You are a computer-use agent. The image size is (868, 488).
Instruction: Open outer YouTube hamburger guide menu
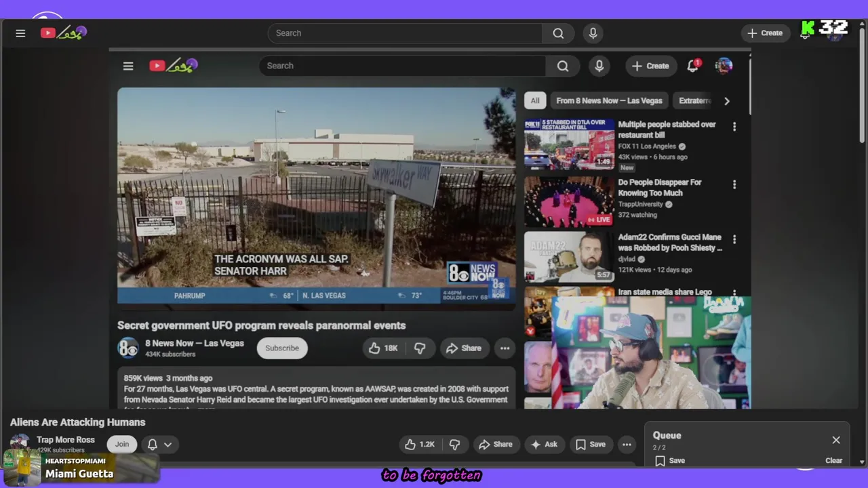click(20, 33)
